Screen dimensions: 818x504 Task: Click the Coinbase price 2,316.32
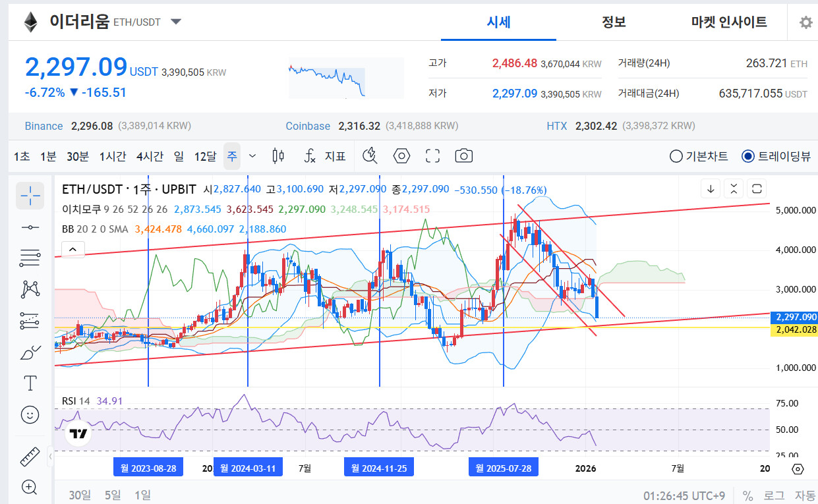[359, 126]
